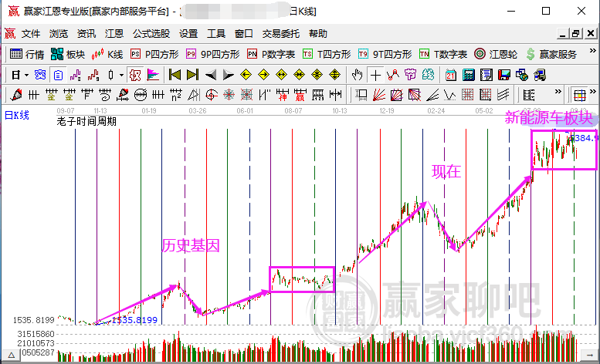Jump to first bar with the skip-to-start arrow

click(x=175, y=75)
